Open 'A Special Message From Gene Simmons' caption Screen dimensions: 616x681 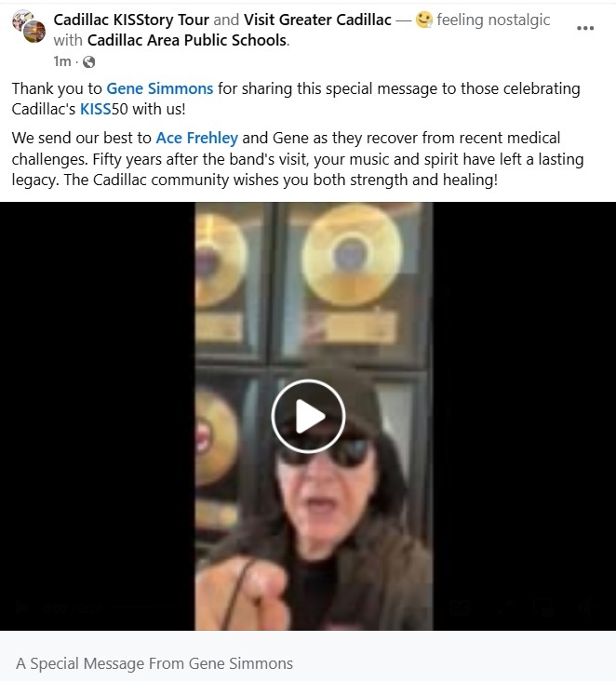coord(154,663)
